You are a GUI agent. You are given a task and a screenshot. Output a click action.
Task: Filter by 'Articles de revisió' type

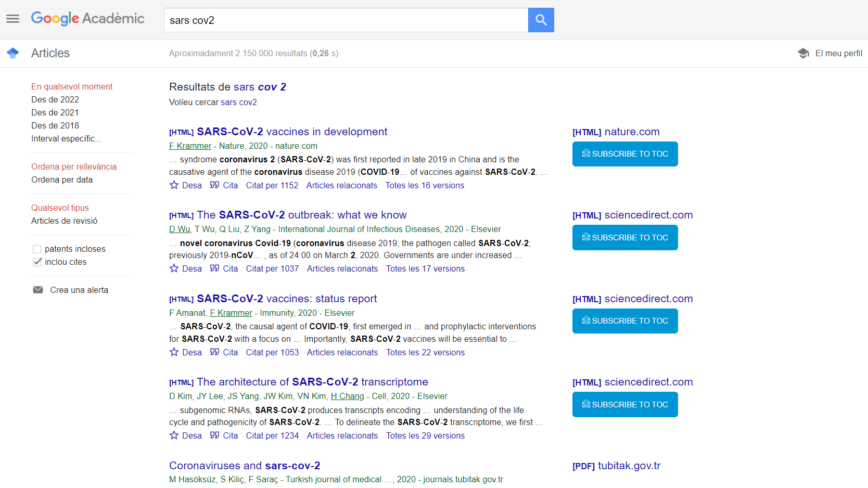[65, 221]
